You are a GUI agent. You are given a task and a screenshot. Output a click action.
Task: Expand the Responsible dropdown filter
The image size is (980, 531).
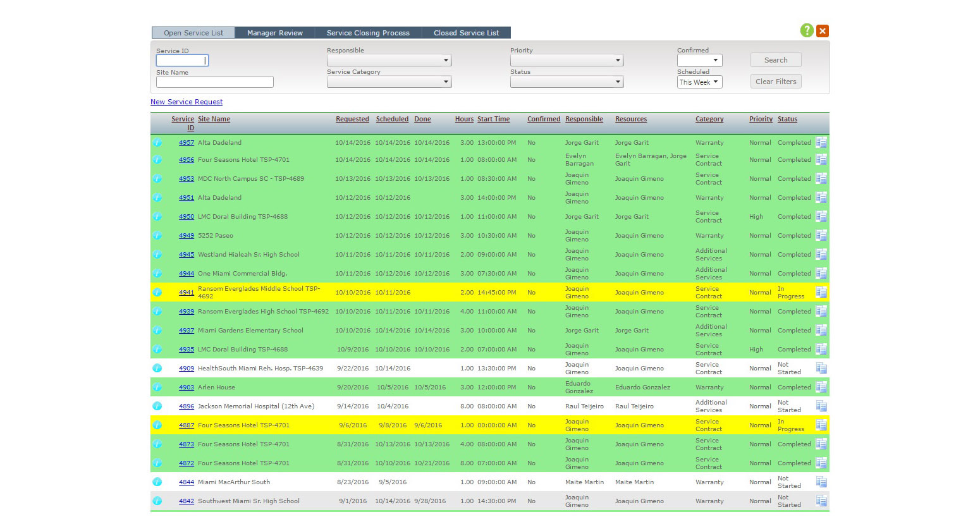[x=389, y=61]
